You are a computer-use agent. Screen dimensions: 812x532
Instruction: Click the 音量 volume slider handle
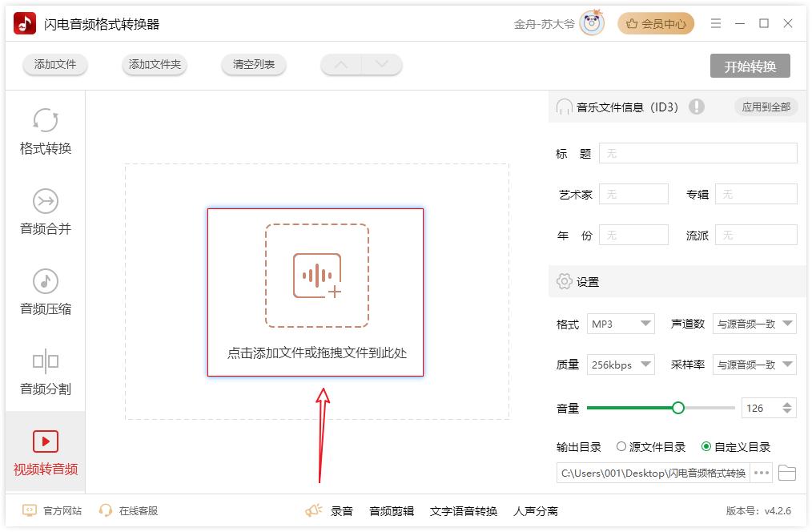click(678, 408)
